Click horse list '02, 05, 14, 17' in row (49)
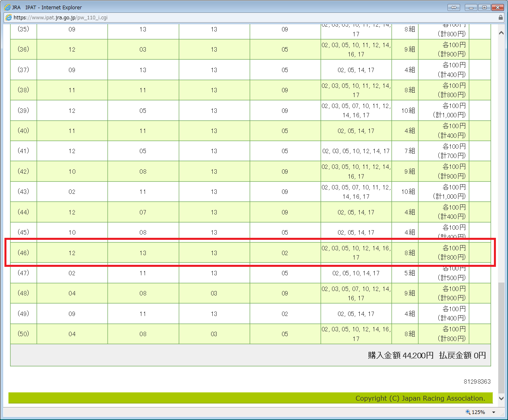The width and height of the screenshot is (508, 420). (356, 314)
